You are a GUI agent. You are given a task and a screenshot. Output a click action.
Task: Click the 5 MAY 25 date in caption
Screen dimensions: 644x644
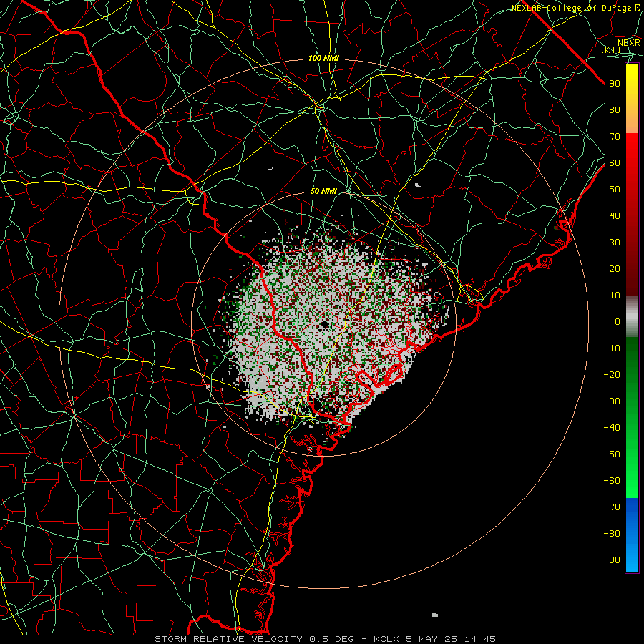(431, 639)
